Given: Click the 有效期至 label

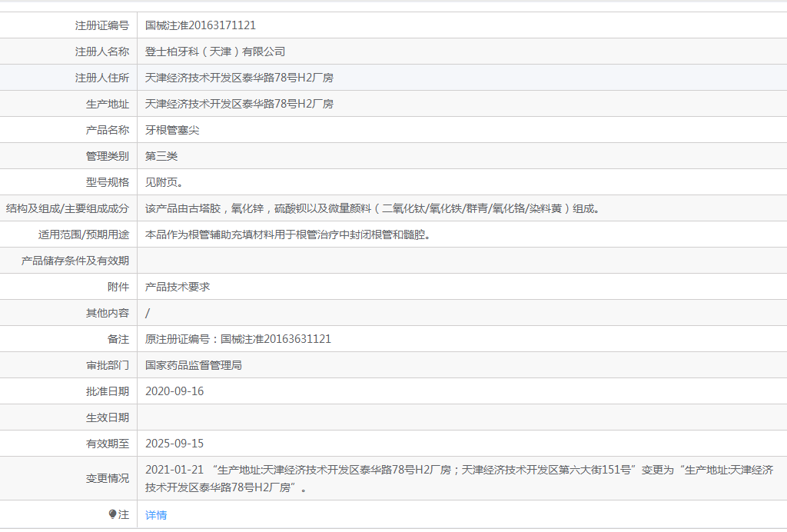Looking at the screenshot, I should pos(108,443).
